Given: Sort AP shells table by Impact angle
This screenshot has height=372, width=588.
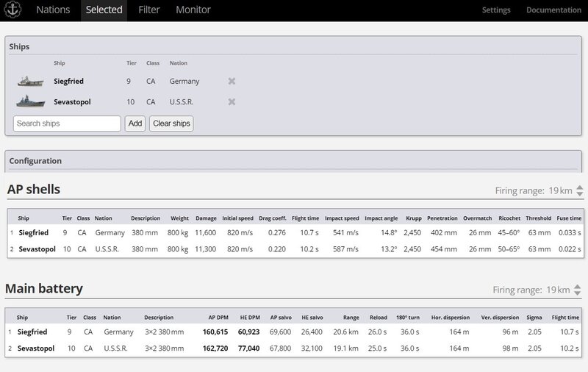Looking at the screenshot, I should [381, 218].
